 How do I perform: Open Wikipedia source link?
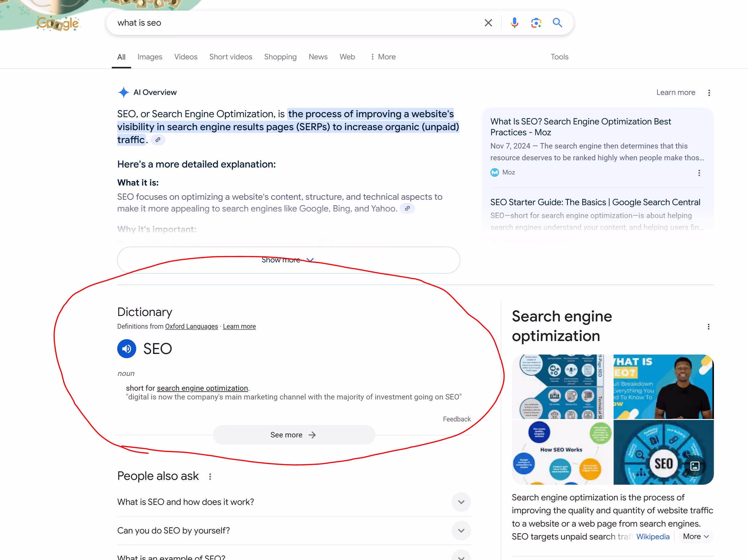(653, 537)
